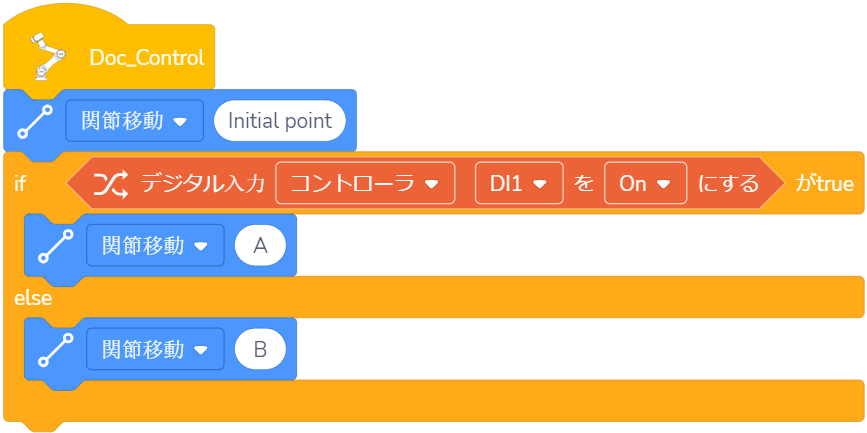867x433 pixels.
Task: Click the if keyword on the orange block
Action: pyautogui.click(x=20, y=184)
